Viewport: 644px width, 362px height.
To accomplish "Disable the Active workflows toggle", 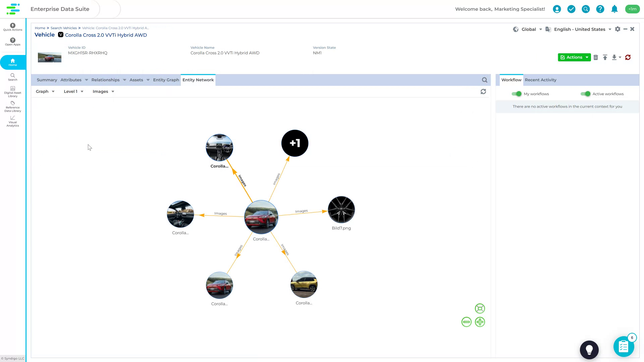I will [x=586, y=94].
